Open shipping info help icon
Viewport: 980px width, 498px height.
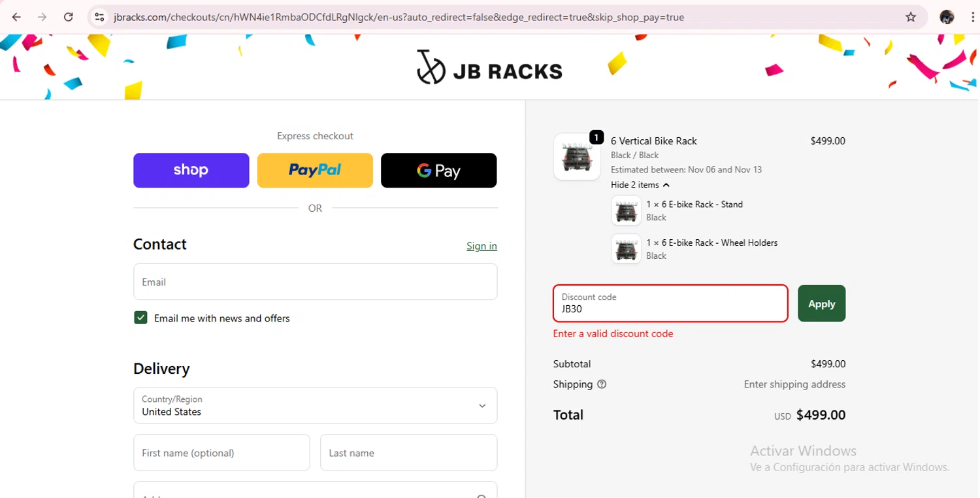click(602, 384)
